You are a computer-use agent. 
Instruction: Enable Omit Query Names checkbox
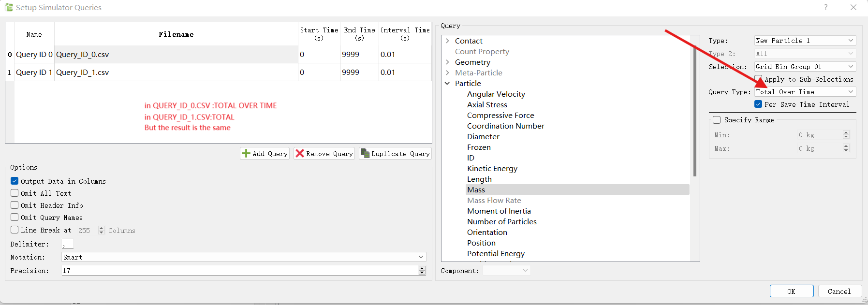point(15,217)
